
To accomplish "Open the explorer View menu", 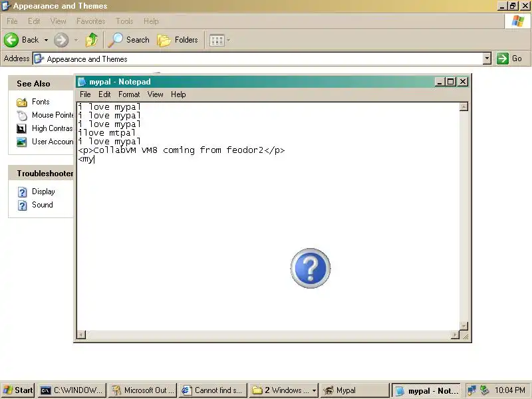I will 58,21.
